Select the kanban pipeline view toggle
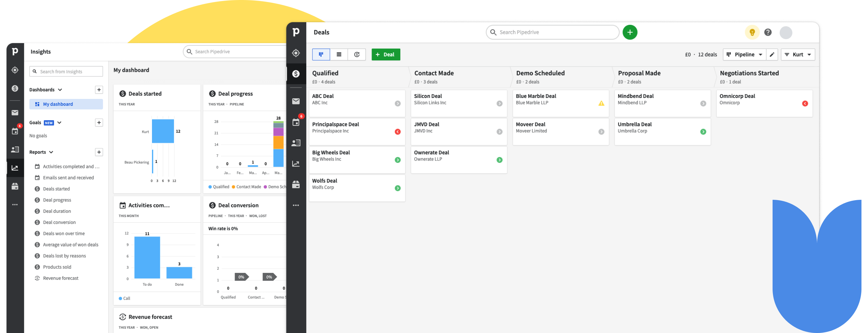Image resolution: width=868 pixels, height=333 pixels. (321, 54)
